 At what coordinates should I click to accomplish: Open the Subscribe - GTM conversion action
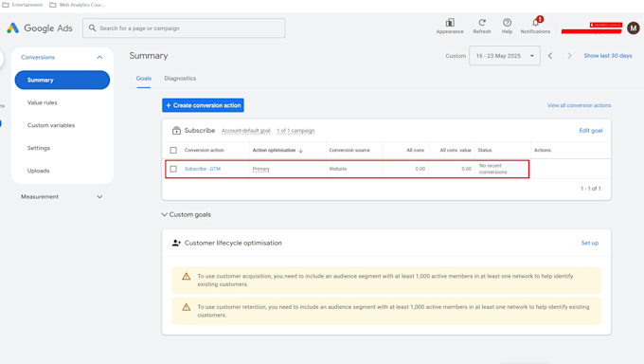[x=203, y=169]
